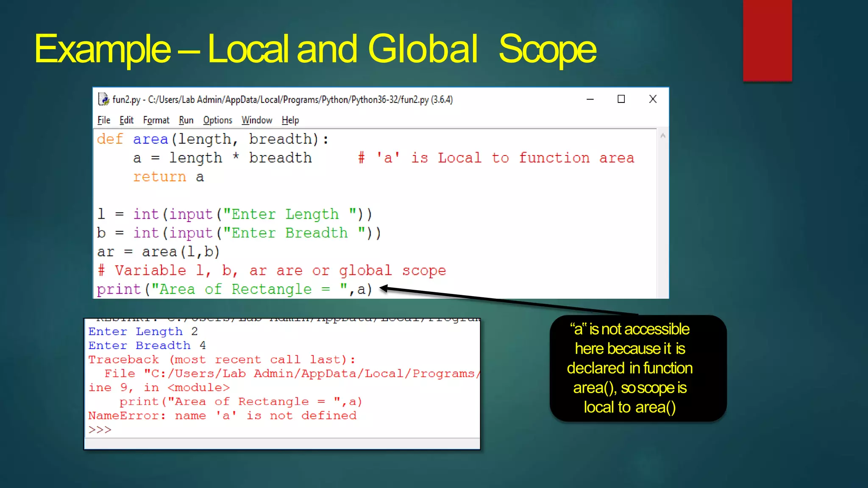This screenshot has width=868, height=488.
Task: Click 'Enter Breadth 4' in shell output
Action: click(147, 346)
